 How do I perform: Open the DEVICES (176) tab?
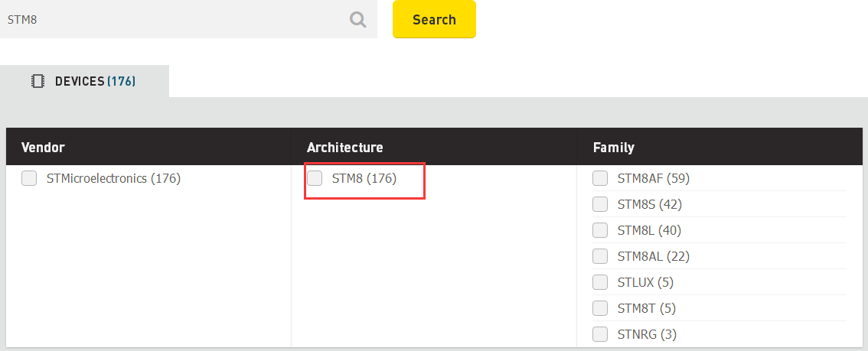[x=84, y=81]
